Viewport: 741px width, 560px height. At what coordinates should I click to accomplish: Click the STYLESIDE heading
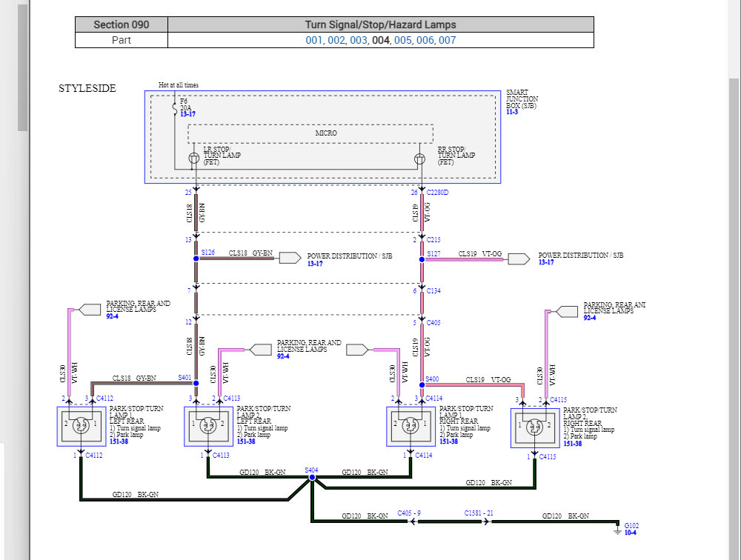(x=87, y=88)
